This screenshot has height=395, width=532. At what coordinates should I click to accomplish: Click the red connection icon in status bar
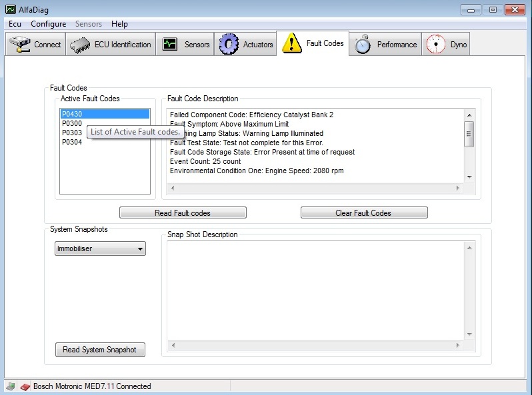coord(25,386)
